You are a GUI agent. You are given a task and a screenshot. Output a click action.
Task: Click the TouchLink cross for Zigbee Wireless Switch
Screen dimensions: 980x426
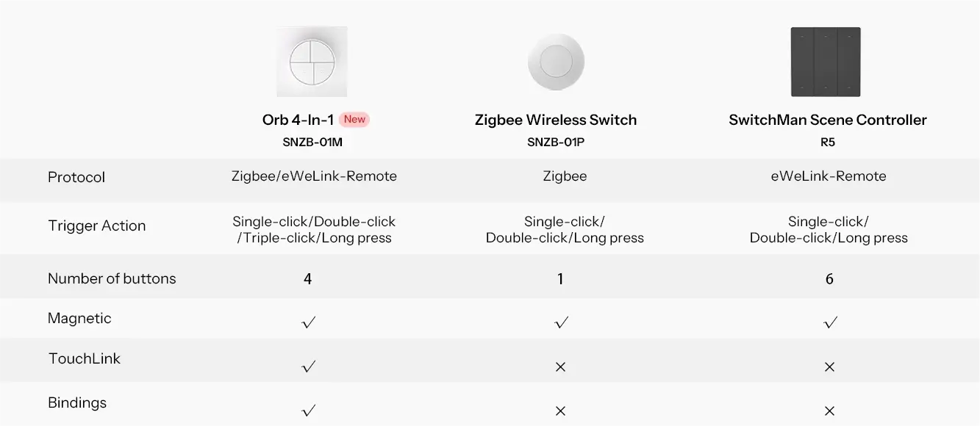(x=560, y=367)
